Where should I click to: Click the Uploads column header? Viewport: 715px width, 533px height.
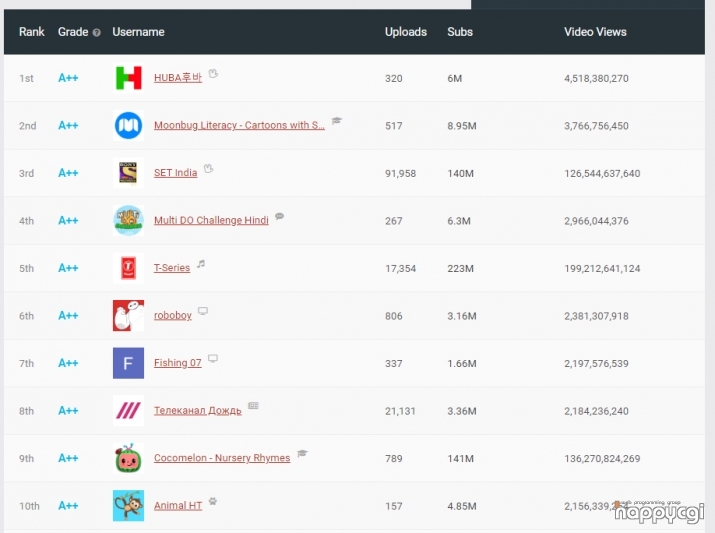coord(406,32)
